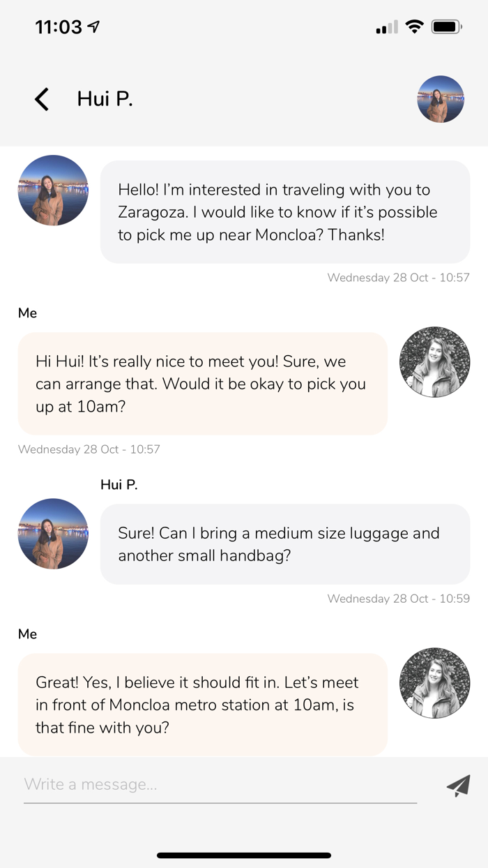Select the message about medium size luggage
This screenshot has height=868, width=488.
click(287, 544)
